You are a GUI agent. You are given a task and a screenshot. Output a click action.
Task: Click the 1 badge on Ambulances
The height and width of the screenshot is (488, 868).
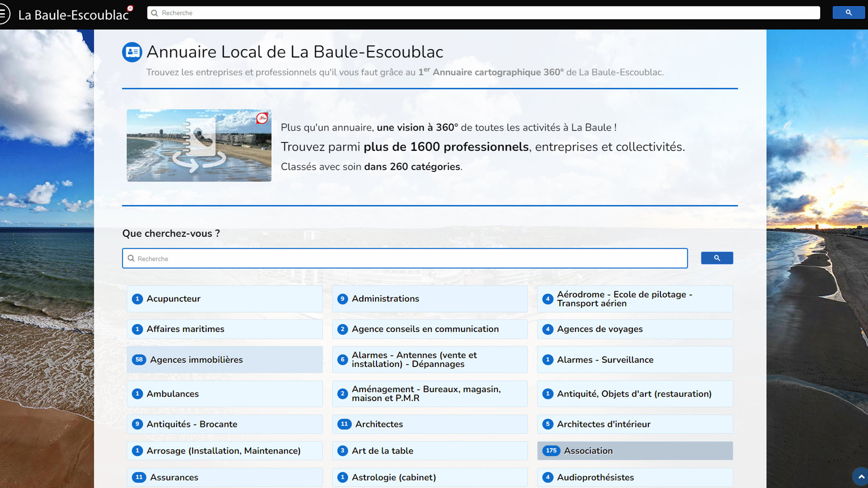137,394
